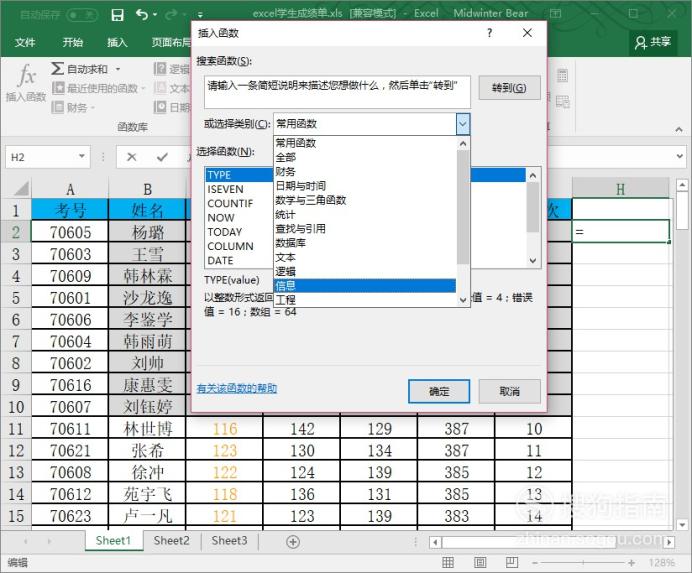Select Logical category in list
Screen dimensions: 692x573
(x=365, y=271)
